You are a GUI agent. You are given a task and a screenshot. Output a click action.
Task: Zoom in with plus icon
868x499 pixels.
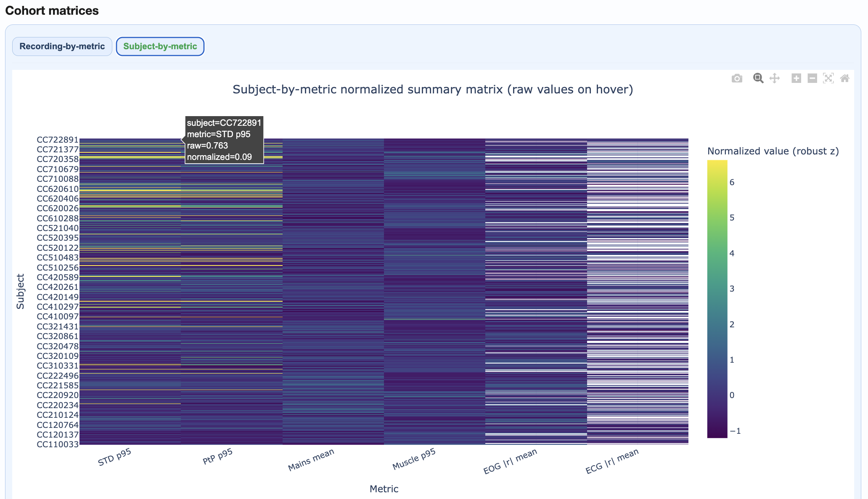tap(796, 78)
